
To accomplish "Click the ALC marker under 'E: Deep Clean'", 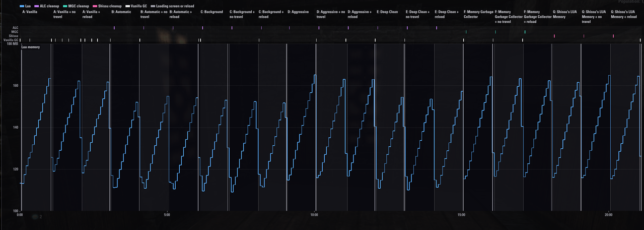I will [x=378, y=28].
